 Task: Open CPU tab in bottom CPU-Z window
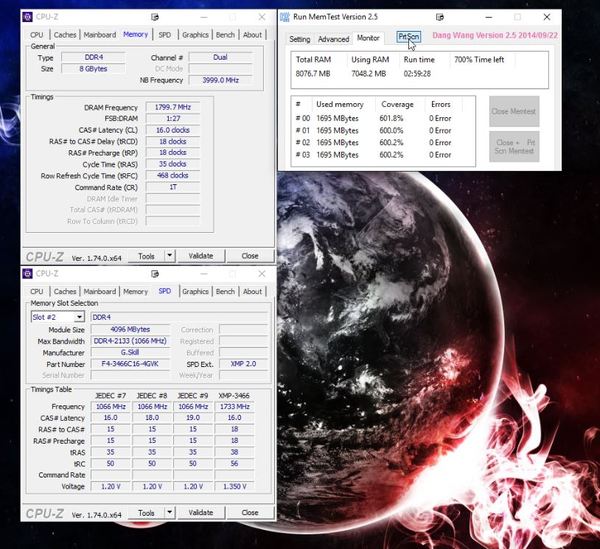(x=37, y=292)
